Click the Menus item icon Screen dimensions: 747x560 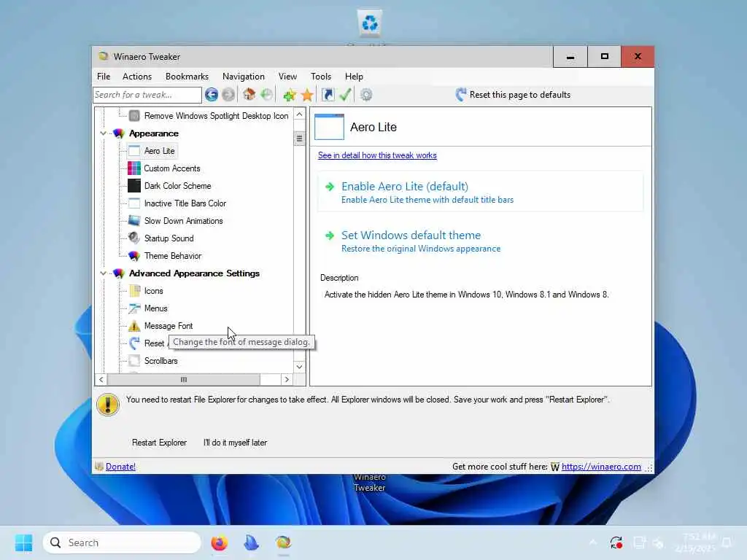[x=134, y=308]
